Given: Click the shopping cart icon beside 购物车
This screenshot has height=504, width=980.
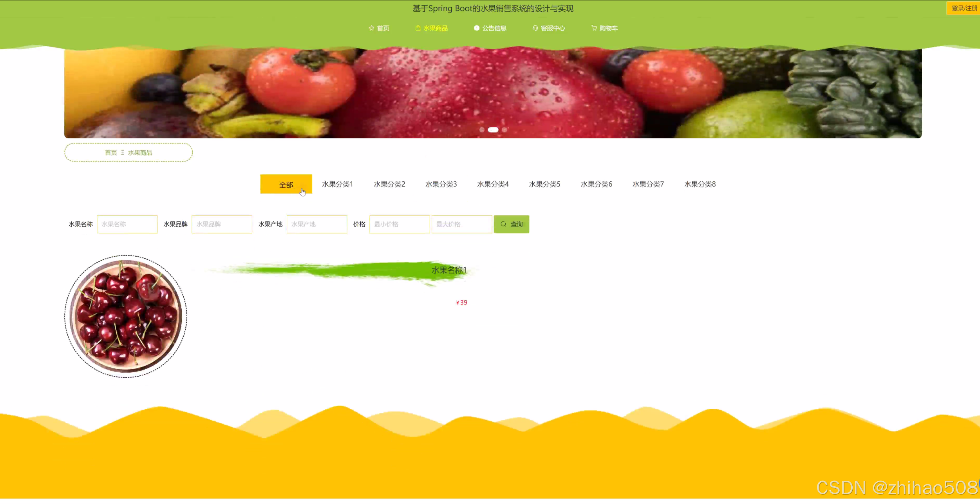Looking at the screenshot, I should pyautogui.click(x=594, y=28).
